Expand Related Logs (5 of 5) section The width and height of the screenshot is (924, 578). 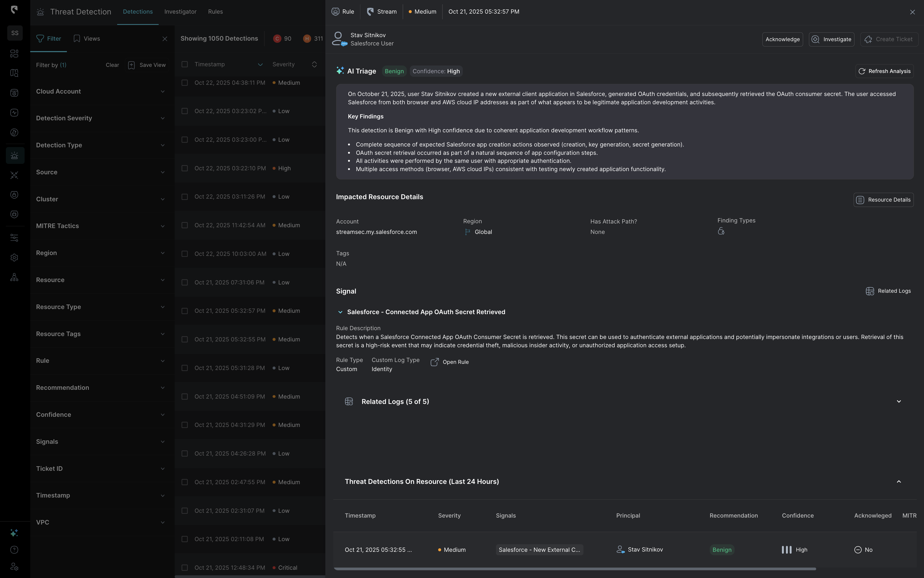tap(898, 401)
